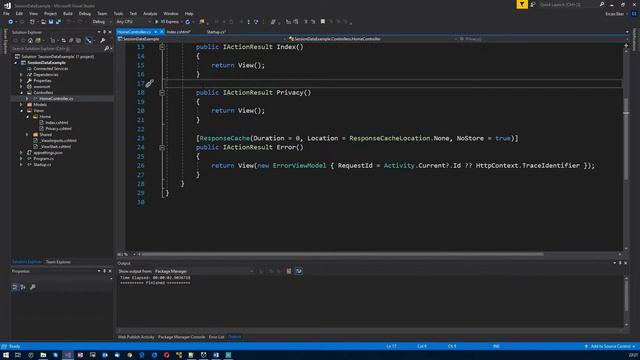The image size is (640, 360).
Task: Select Program.cs in Solution Explorer
Action: pos(43,158)
